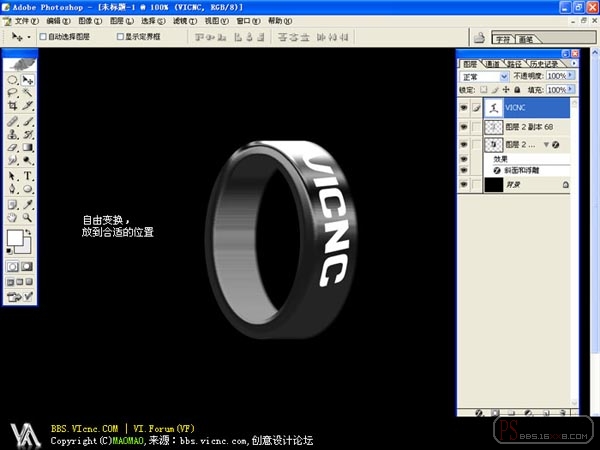The width and height of the screenshot is (600, 450).
Task: Choose Full Screen with Menu Bar mode
Action: [20, 282]
